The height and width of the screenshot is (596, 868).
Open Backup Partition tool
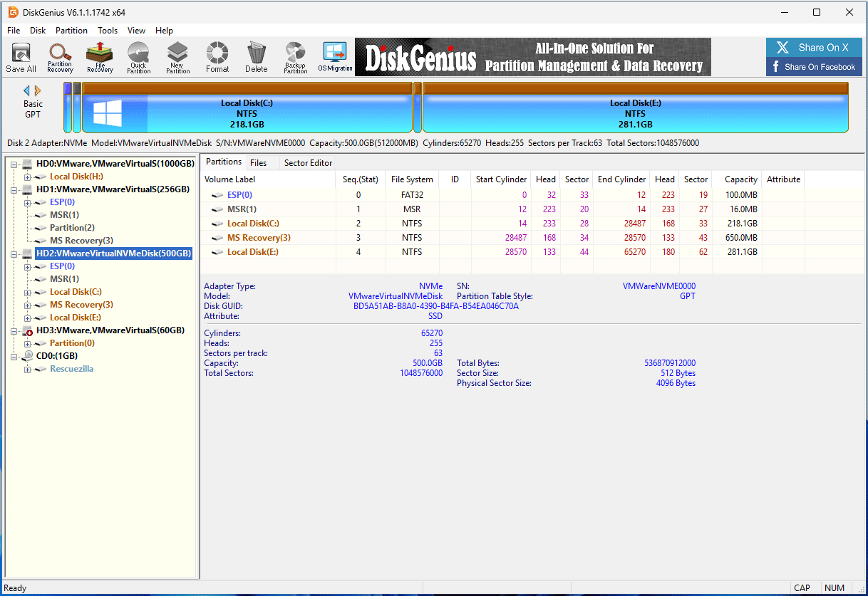tap(295, 58)
